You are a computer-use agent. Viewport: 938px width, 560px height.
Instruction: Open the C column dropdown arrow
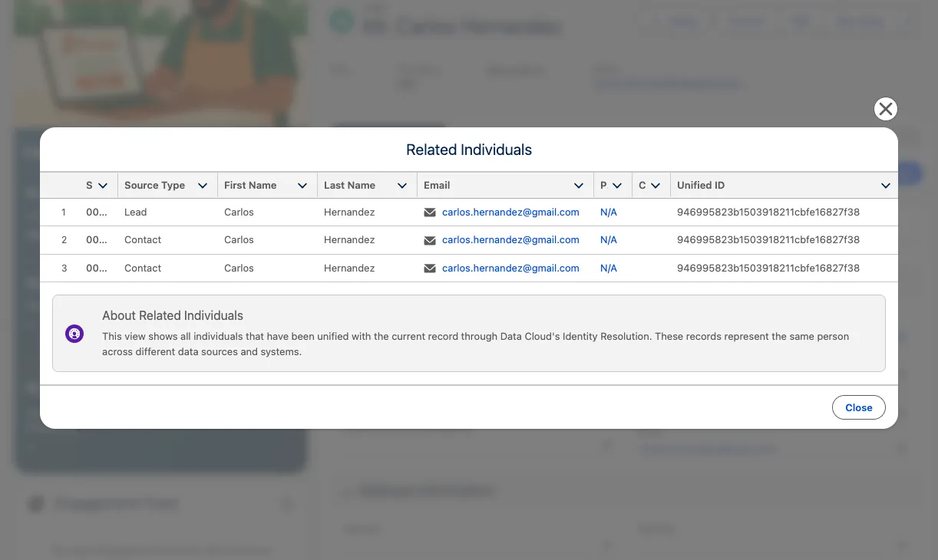click(x=656, y=186)
